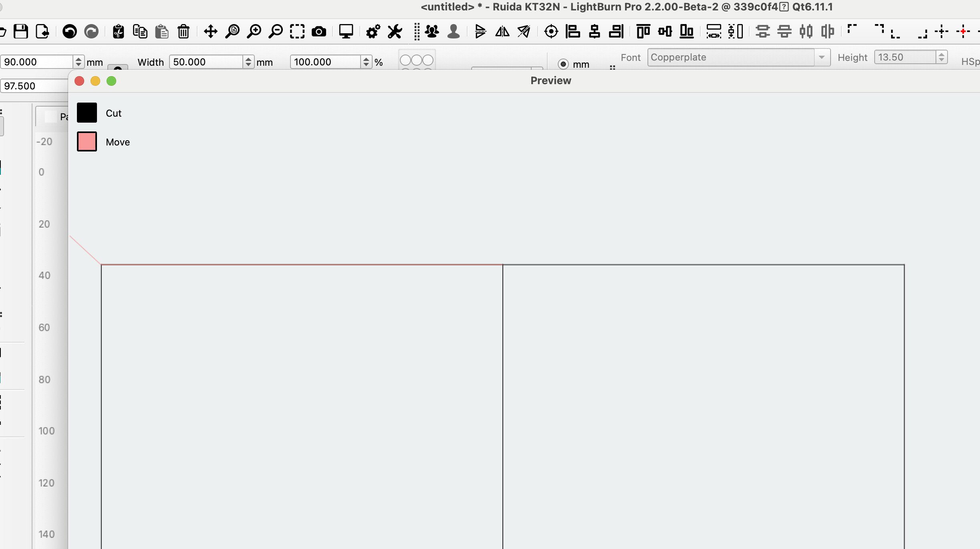The width and height of the screenshot is (980, 549).
Task: Copy selection with the two-pages icon
Action: (x=140, y=31)
